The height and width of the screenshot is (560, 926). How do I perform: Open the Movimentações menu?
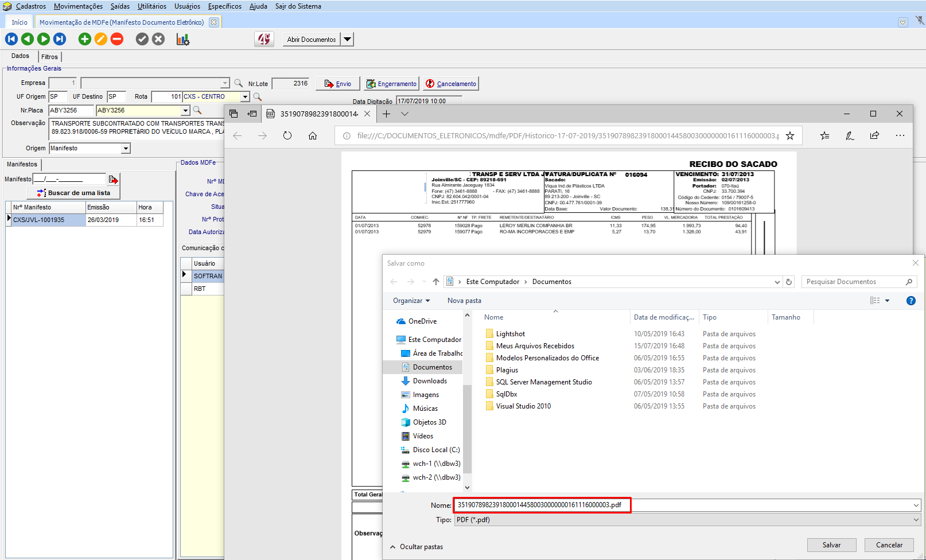tap(78, 6)
